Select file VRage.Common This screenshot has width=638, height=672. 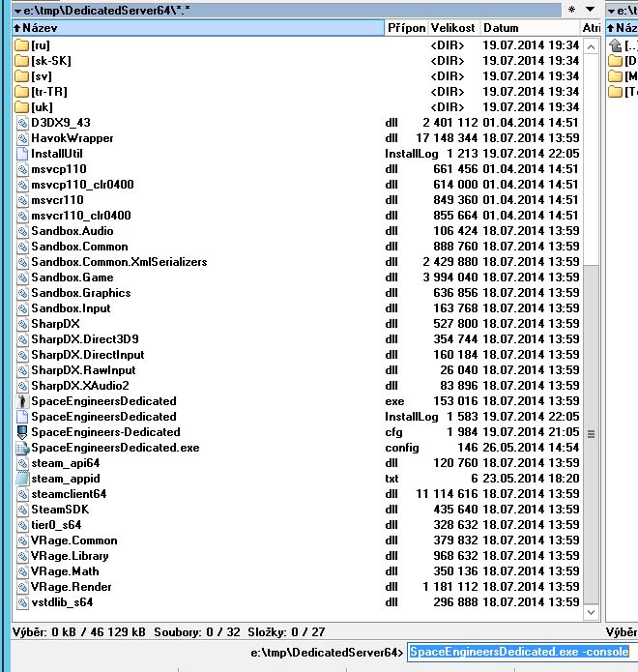[x=74, y=541]
